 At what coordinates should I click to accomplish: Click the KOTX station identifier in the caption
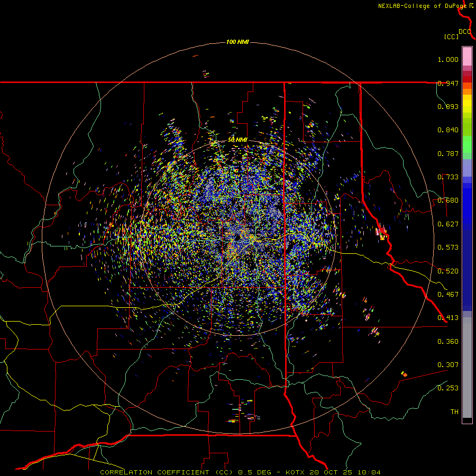pos(295,472)
